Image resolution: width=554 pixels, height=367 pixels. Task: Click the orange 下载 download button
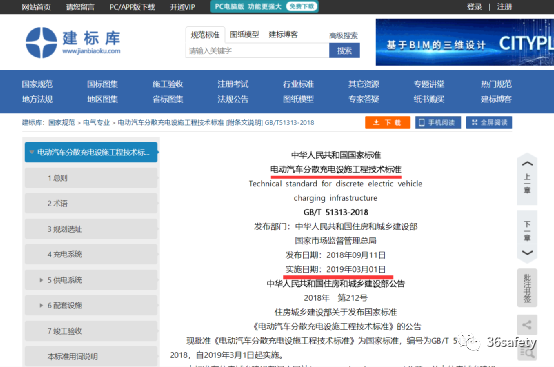click(387, 123)
